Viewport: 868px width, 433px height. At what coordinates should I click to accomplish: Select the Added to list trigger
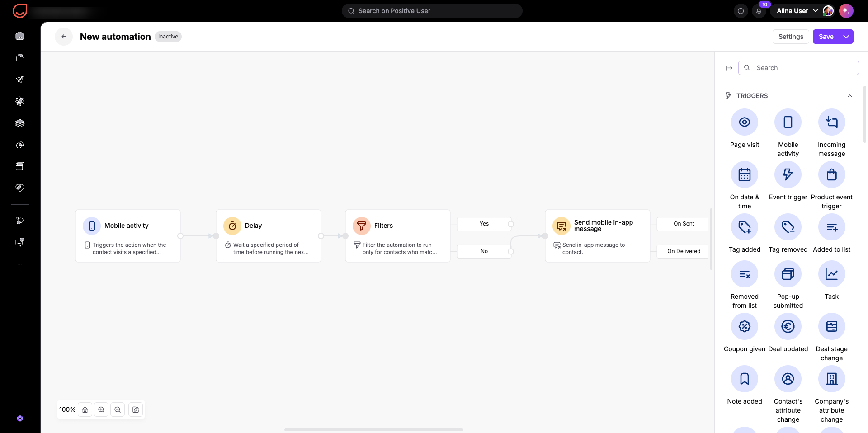831,227
